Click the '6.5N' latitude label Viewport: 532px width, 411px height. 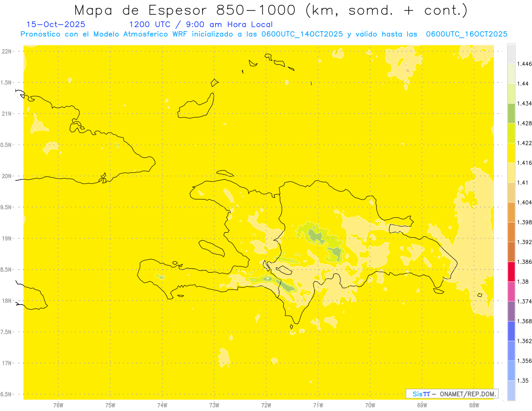tap(7, 395)
